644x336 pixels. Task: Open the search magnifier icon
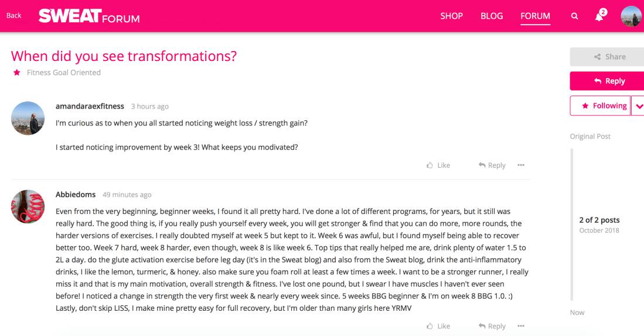click(574, 16)
